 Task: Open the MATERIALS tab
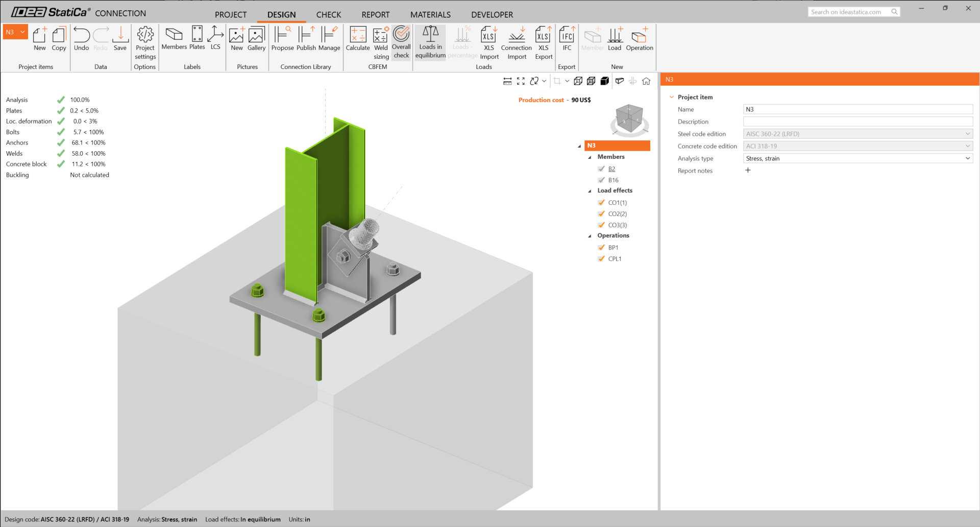430,15
